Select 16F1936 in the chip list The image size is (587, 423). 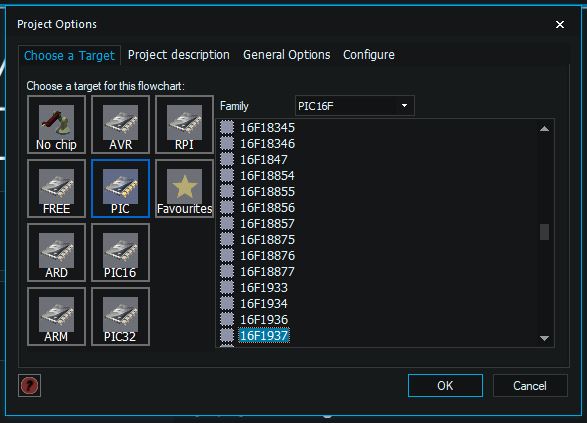point(264,320)
